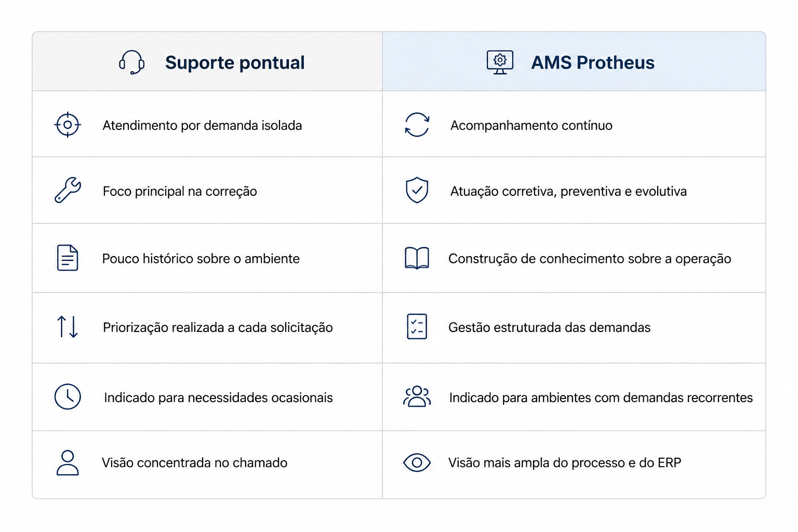Viewport: 798px width, 532px height.
Task: Click the eye icon for Visão mais ampla
Action: 417,462
